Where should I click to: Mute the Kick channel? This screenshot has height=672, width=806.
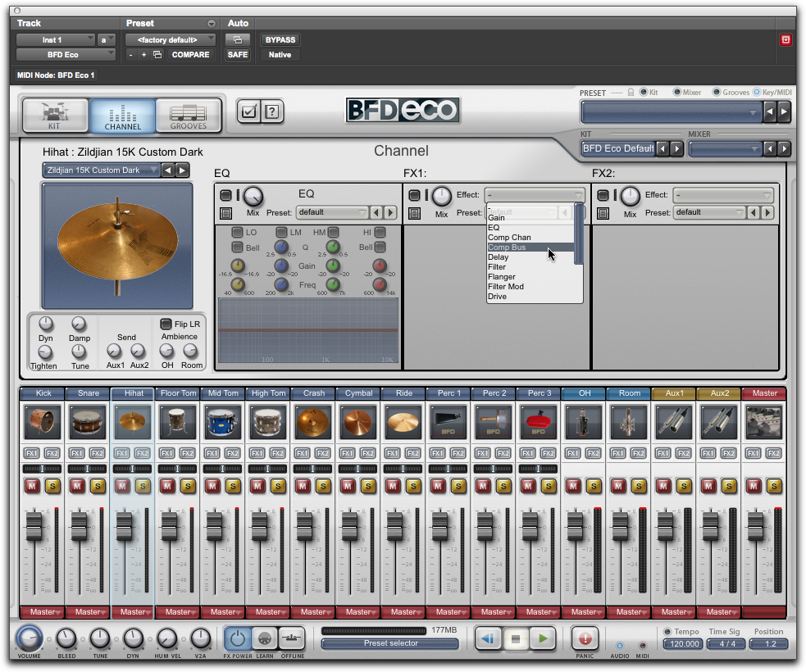tap(32, 485)
